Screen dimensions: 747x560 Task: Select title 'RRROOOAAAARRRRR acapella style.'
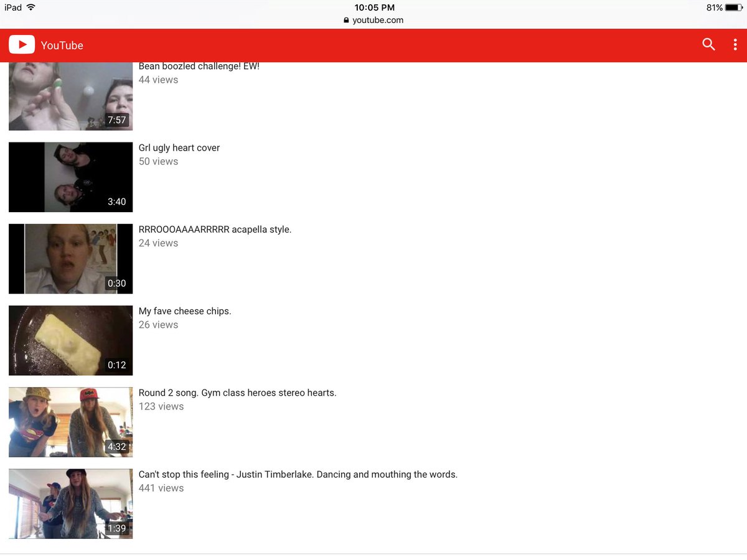tap(215, 230)
